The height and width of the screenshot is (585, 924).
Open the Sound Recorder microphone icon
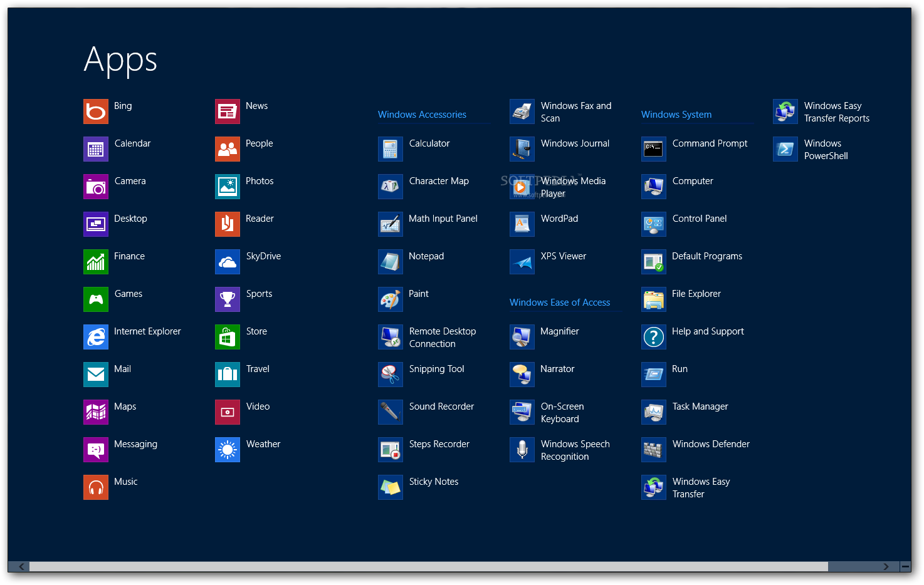point(391,412)
